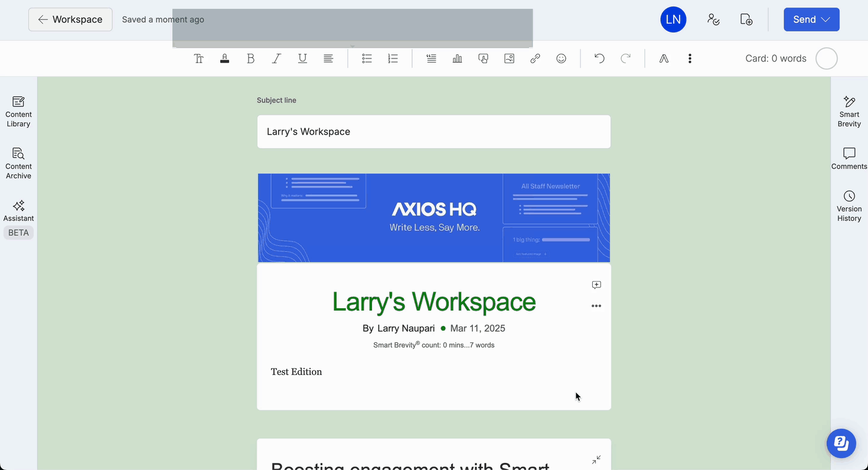Open Smart Brevity panel
This screenshot has height=470, width=868.
[849, 112]
